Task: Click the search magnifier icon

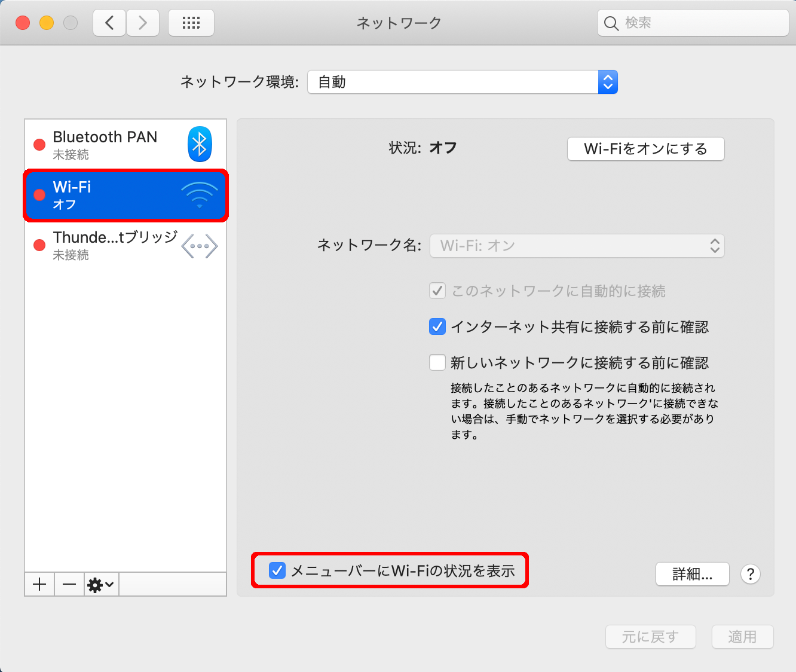Action: (611, 23)
